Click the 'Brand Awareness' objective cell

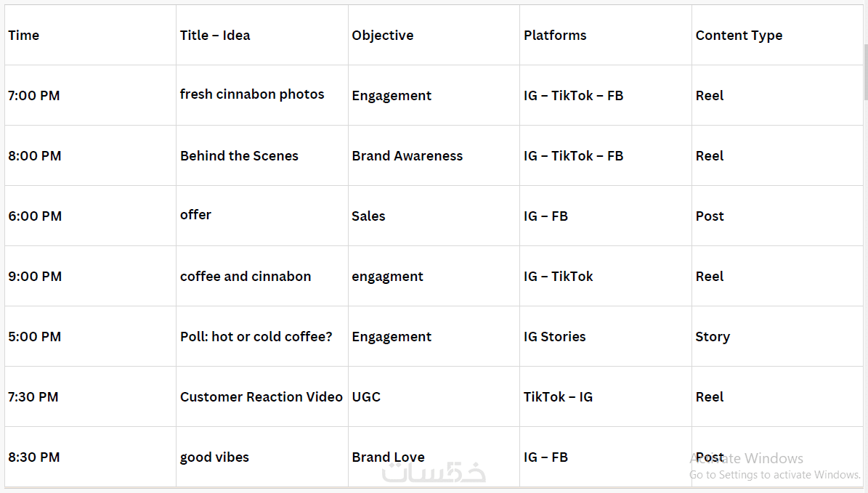pos(407,156)
